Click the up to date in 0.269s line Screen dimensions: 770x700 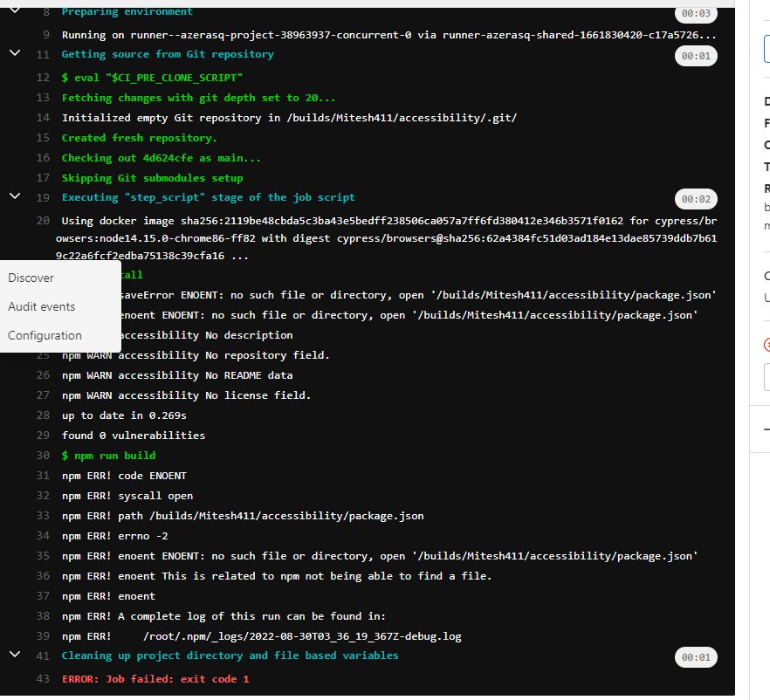(124, 415)
